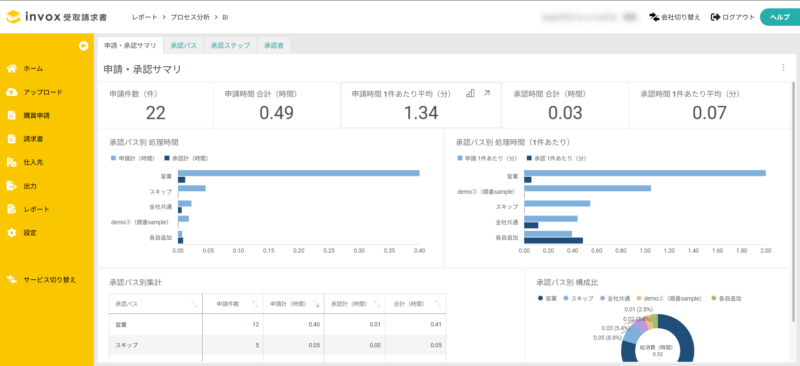Click the 0.05 (8.8%) donut label
800x366 pixels.
pyautogui.click(x=607, y=337)
